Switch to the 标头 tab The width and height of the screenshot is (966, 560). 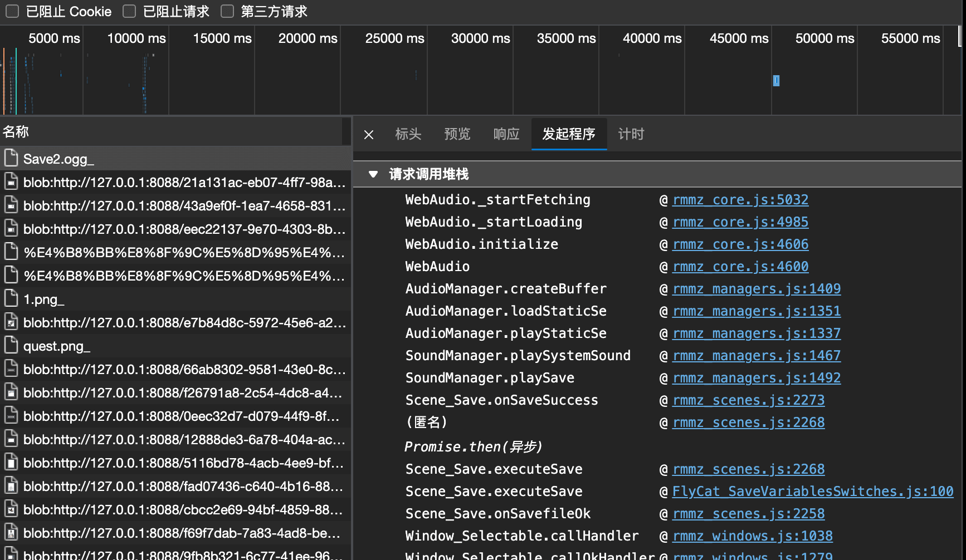tap(408, 134)
